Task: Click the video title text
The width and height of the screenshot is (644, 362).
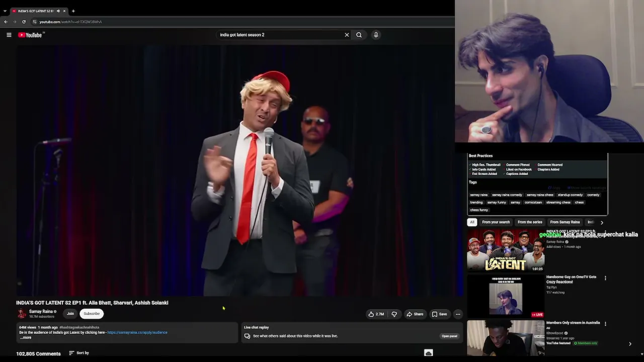Action: [x=92, y=303]
